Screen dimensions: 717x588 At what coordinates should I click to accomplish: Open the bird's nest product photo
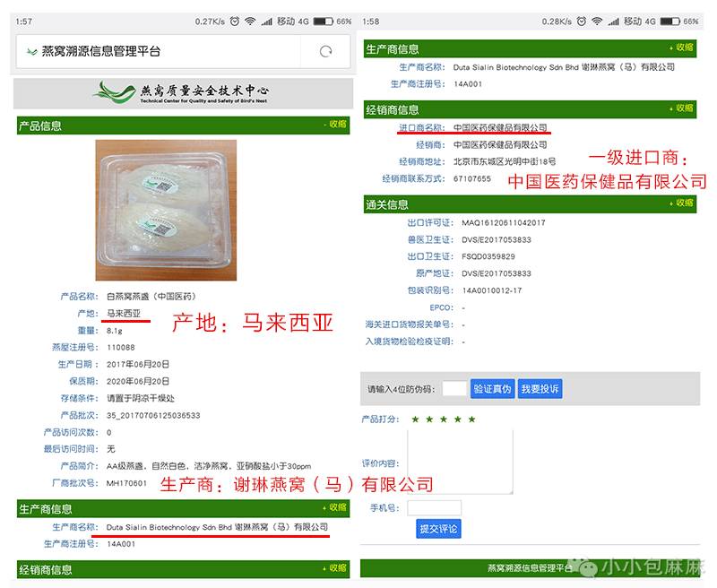(166, 211)
